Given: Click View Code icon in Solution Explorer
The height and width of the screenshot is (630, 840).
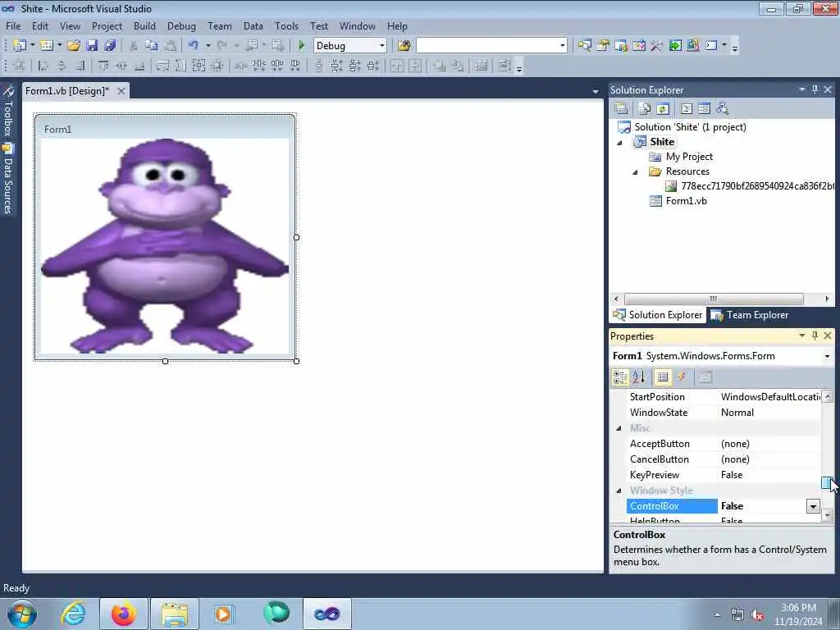Looking at the screenshot, I should click(x=687, y=109).
